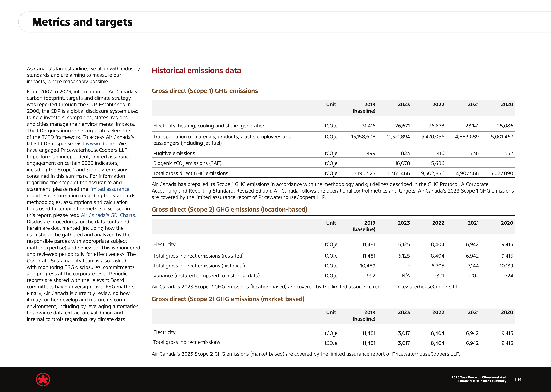
Task: Click the 'Gross direct (Scope 1) GHG emissions' heading
Action: [205, 91]
